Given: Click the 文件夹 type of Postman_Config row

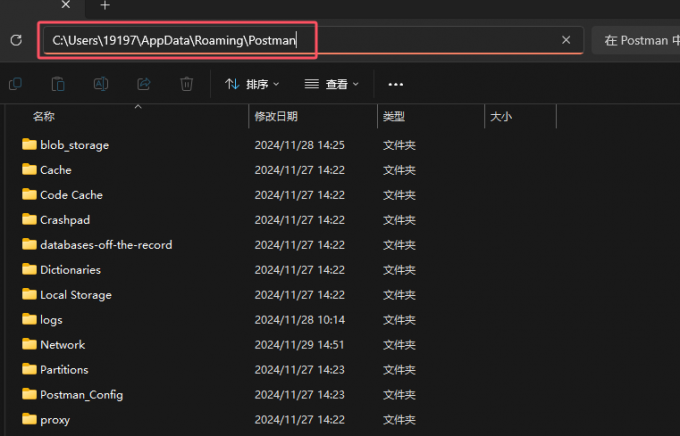Looking at the screenshot, I should point(399,395).
